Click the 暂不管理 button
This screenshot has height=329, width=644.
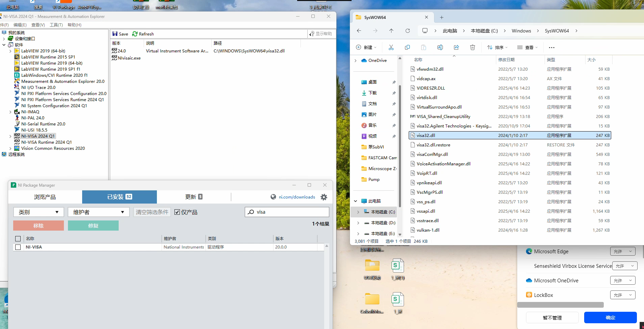click(x=552, y=318)
